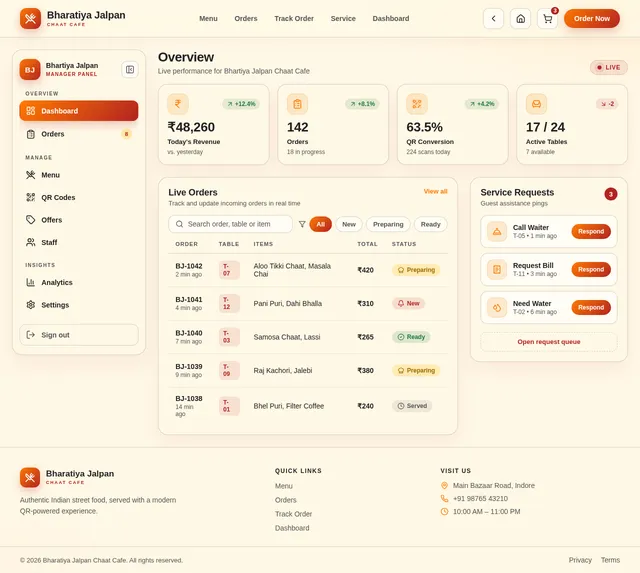Click the +12.4% revenue trend badge
The width and height of the screenshot is (640, 573).
(x=241, y=104)
